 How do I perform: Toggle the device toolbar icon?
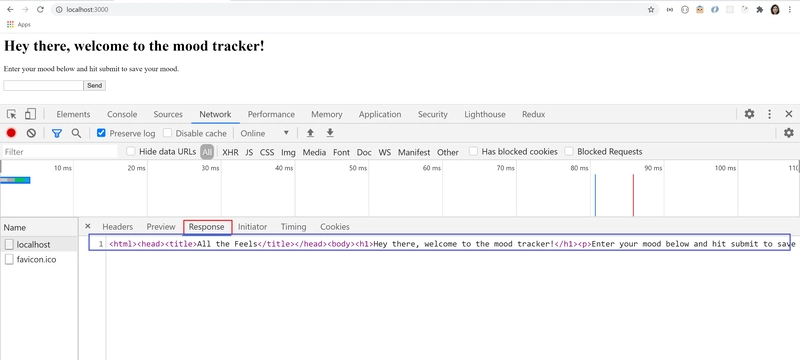[x=31, y=114]
